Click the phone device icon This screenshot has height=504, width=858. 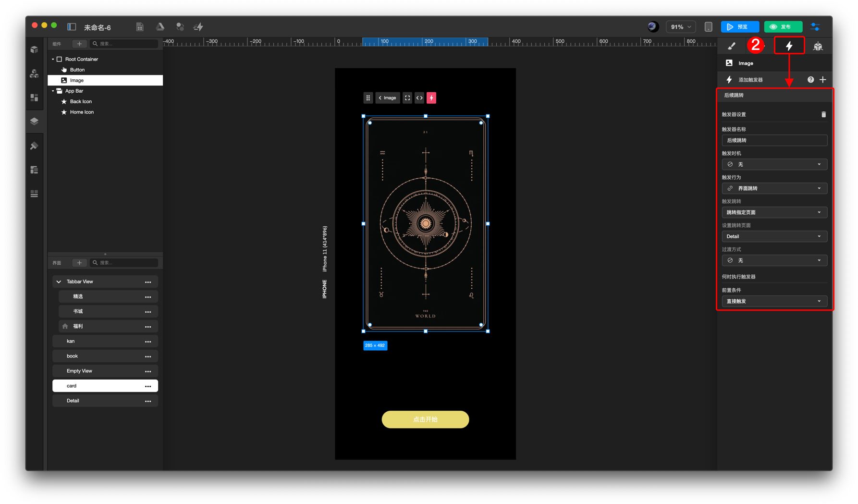point(708,27)
